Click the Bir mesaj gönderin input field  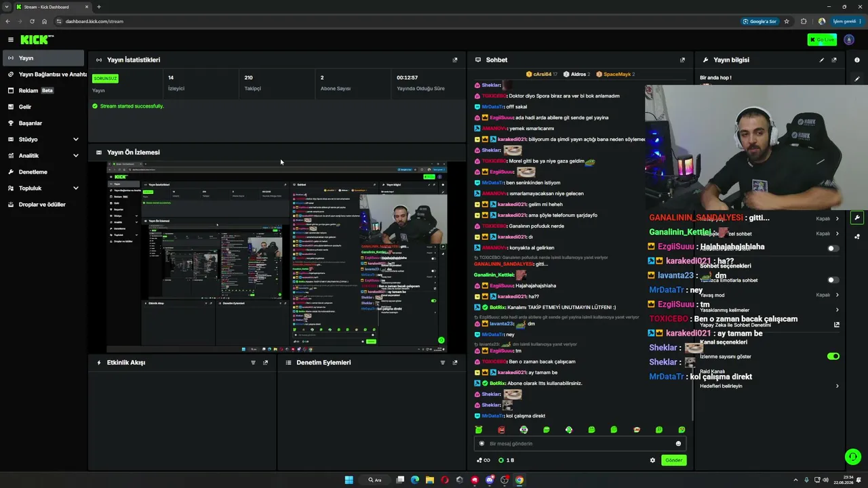[580, 443]
